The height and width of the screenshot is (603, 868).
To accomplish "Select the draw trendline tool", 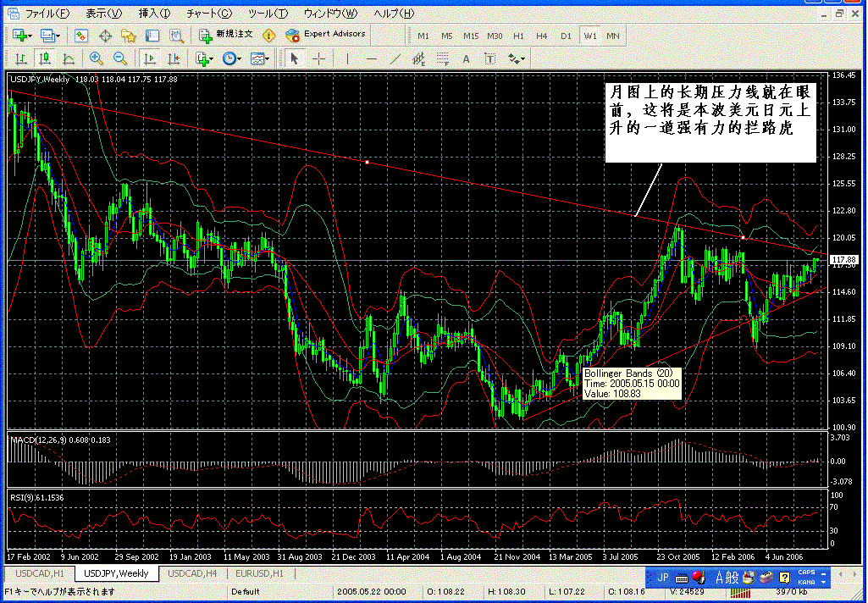I will click(x=395, y=58).
